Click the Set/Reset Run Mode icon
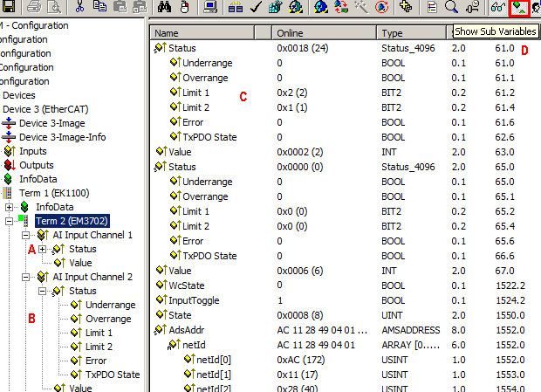The image size is (541, 392). pos(296,6)
